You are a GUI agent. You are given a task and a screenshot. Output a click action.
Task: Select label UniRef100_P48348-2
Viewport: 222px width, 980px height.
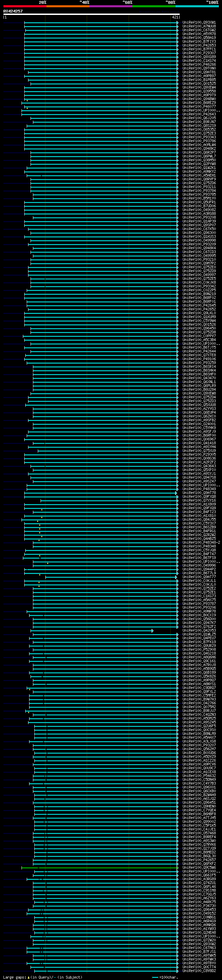click(x=201, y=543)
